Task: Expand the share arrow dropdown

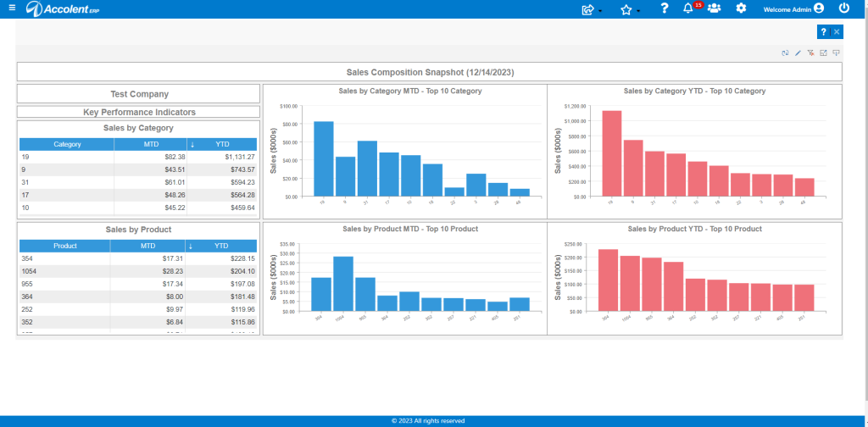Action: click(591, 9)
